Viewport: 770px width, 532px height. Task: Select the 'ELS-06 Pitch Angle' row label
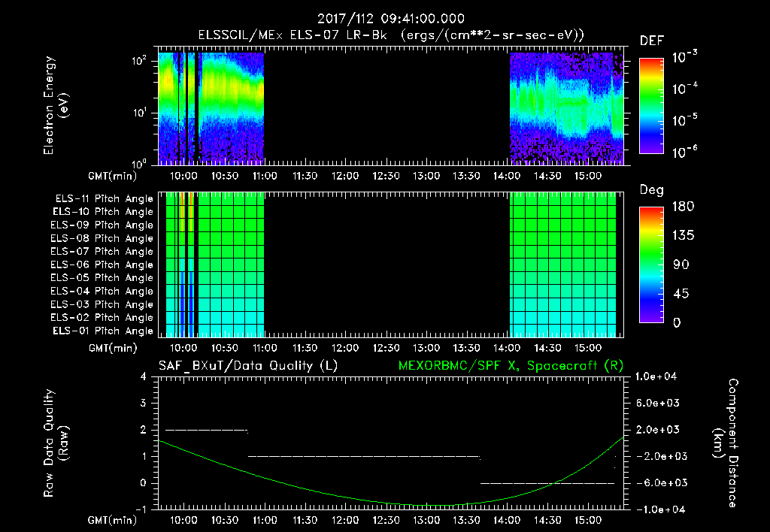[102, 264]
